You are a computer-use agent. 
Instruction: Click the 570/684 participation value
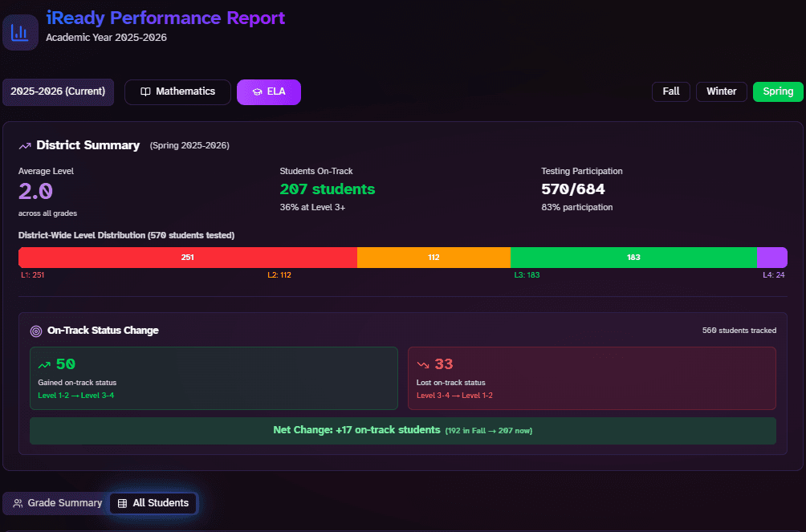[x=573, y=189]
